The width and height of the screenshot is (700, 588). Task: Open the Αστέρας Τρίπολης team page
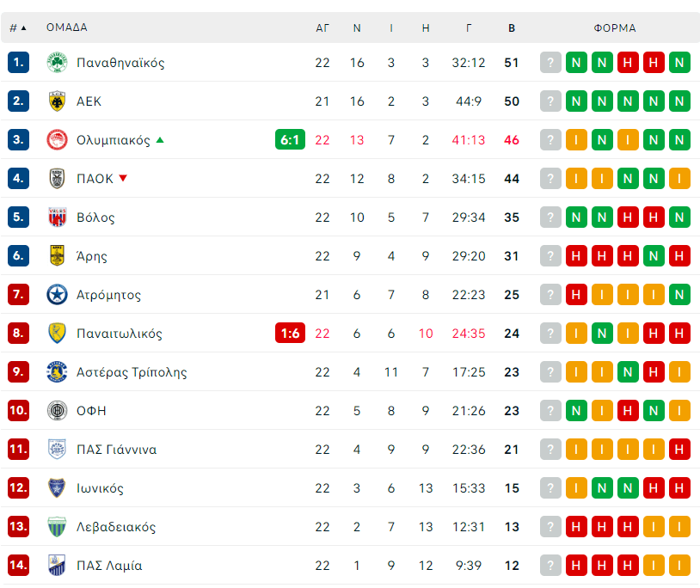pyautogui.click(x=132, y=372)
